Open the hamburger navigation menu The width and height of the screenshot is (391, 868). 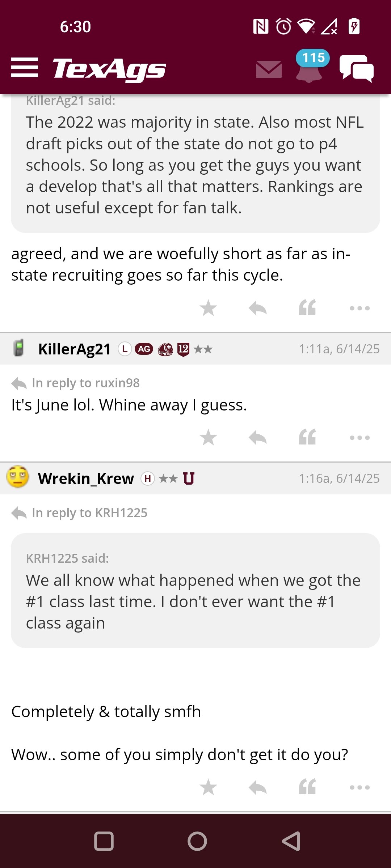(25, 67)
